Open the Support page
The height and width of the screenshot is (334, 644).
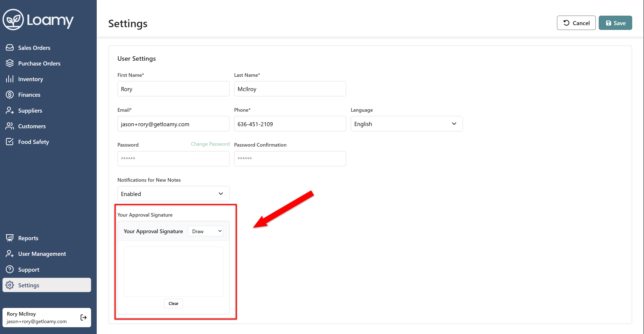[x=47, y=269]
